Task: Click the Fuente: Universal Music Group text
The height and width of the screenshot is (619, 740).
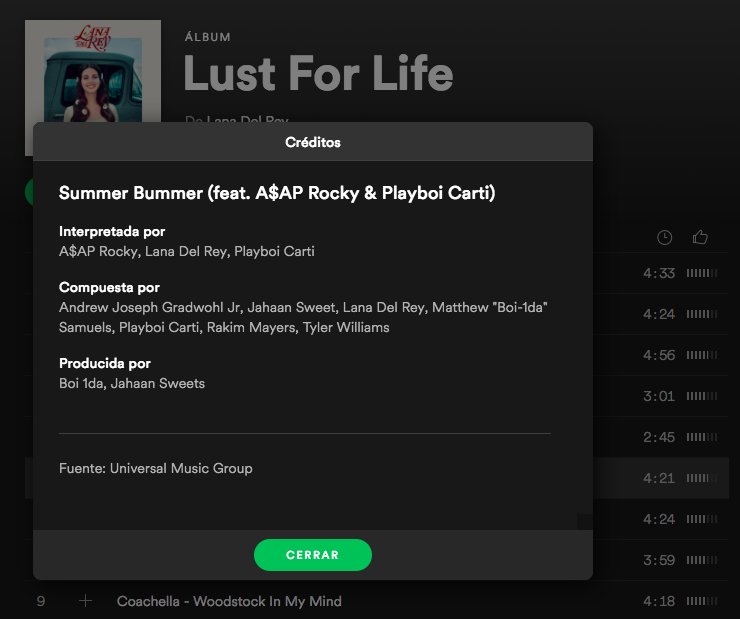Action: coord(156,468)
